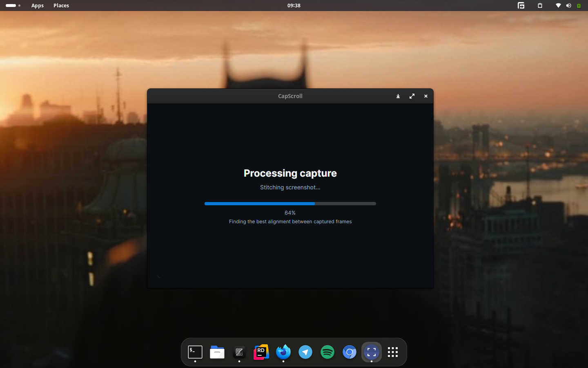This screenshot has height=368, width=588.
Task: Click the download icon in CapScroll title bar
Action: tap(398, 96)
